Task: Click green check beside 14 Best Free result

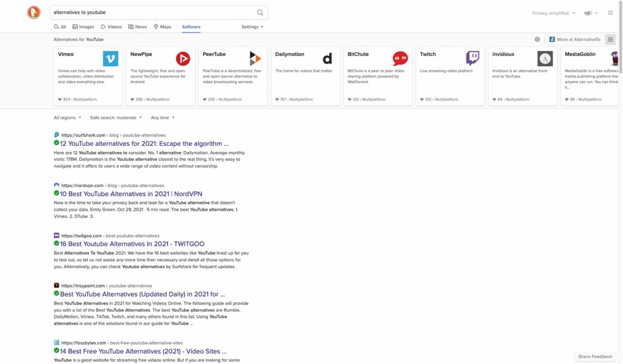Action: click(x=57, y=351)
